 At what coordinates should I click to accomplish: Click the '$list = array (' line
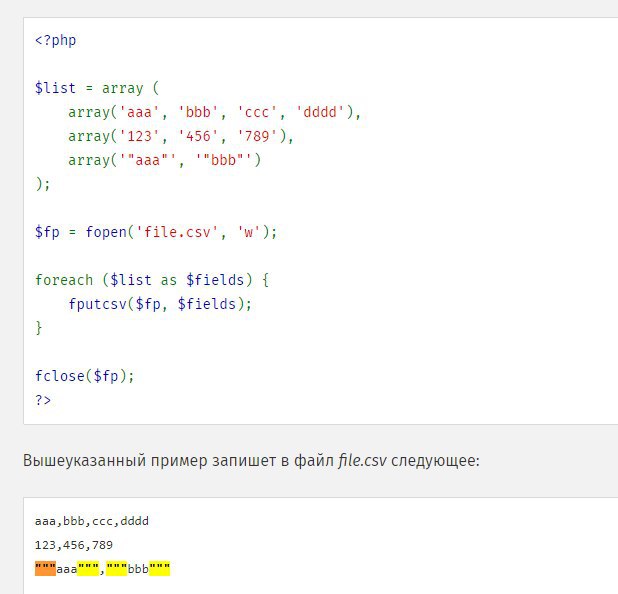[97, 88]
